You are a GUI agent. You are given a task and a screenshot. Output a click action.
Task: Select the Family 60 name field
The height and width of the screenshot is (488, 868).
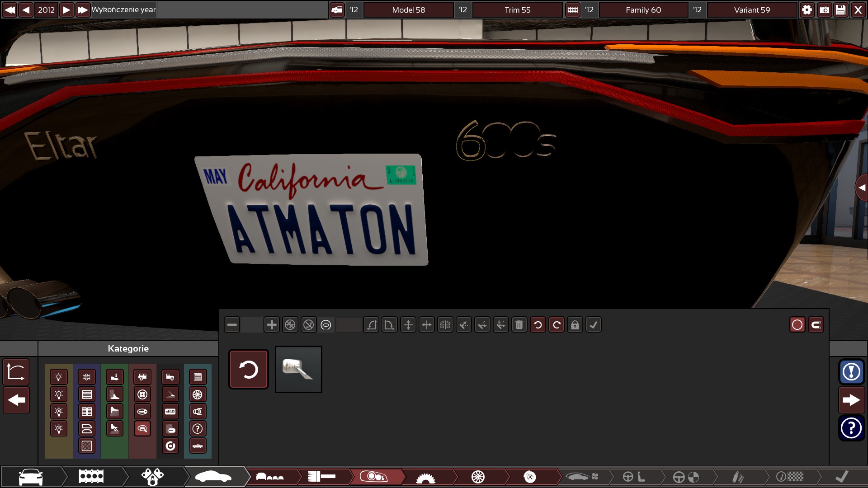pos(643,10)
